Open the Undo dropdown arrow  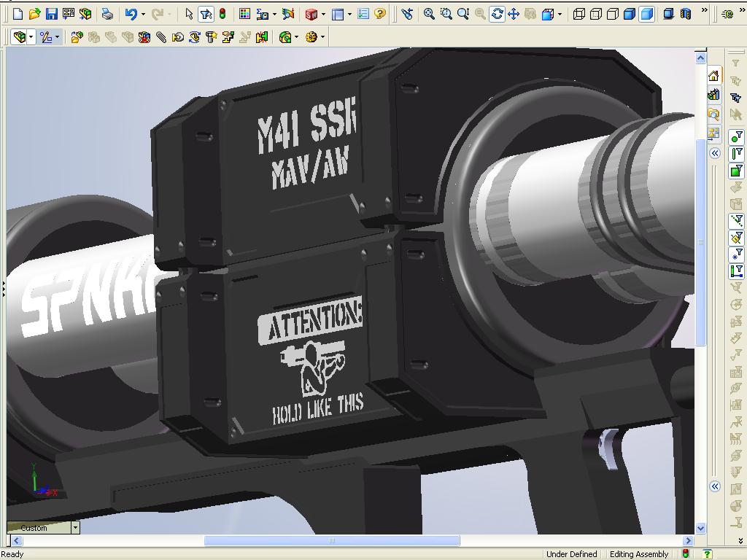(x=143, y=14)
